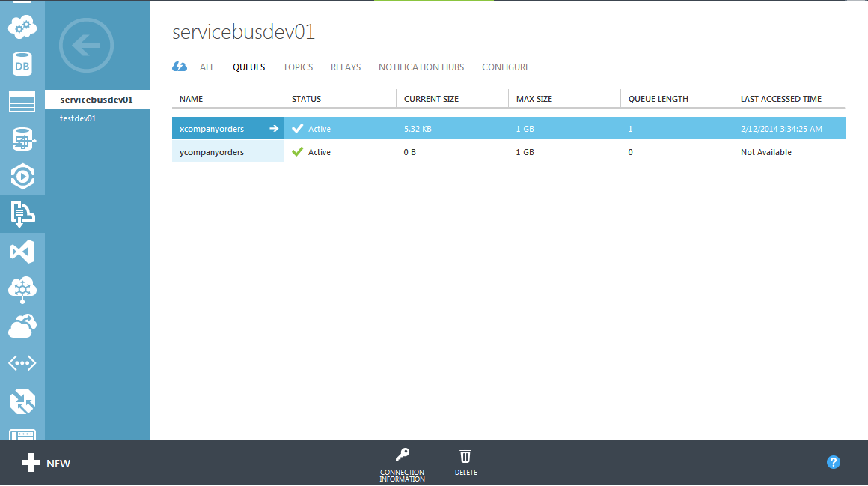The width and height of the screenshot is (868, 486).
Task: Open Networks angle-brackets icon
Action: pyautogui.click(x=22, y=363)
